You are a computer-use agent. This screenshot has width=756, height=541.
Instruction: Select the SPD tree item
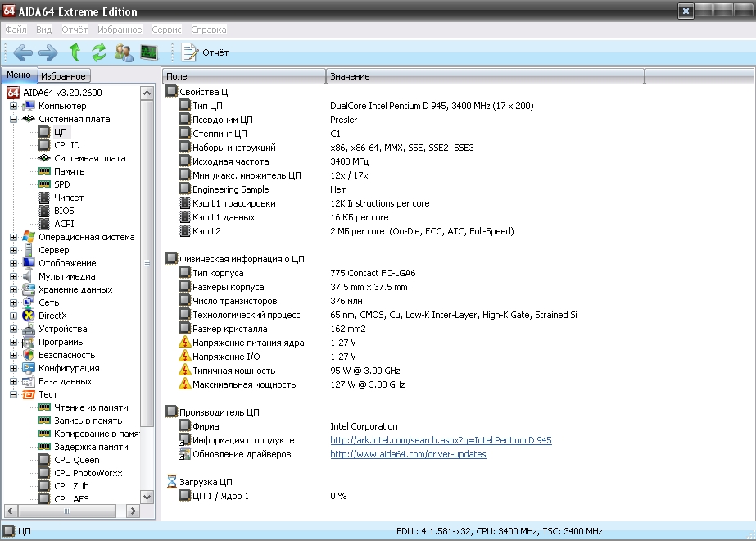61,184
